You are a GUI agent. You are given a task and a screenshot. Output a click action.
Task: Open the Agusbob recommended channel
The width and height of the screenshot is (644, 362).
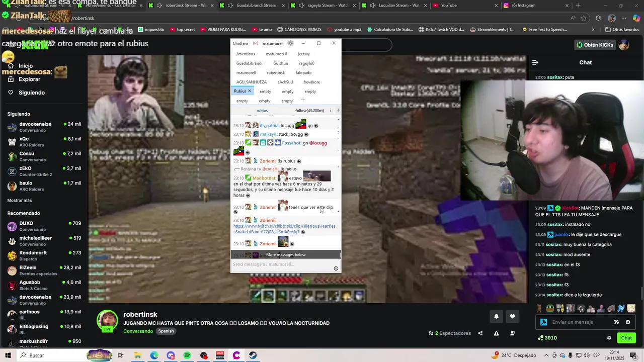(44, 285)
